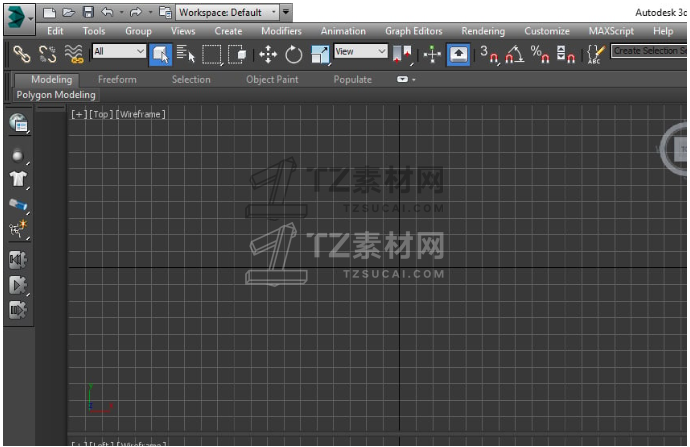690x447 pixels.
Task: Select the Select and Move tool
Action: [268, 55]
